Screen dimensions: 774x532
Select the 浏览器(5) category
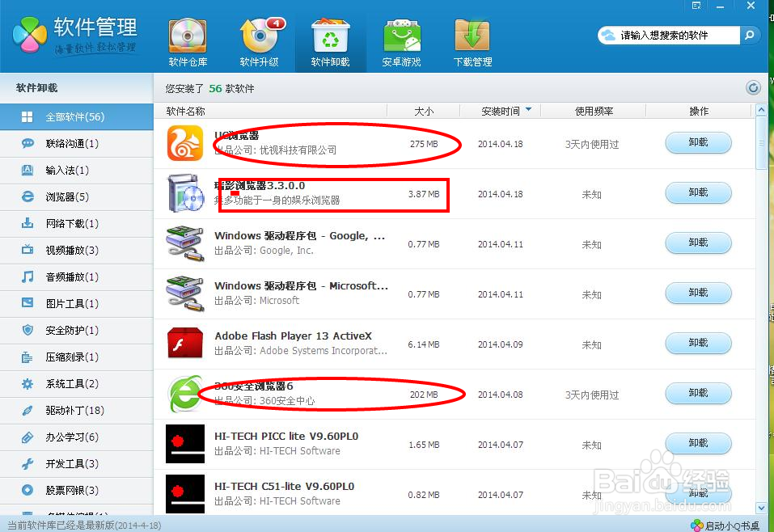77,197
